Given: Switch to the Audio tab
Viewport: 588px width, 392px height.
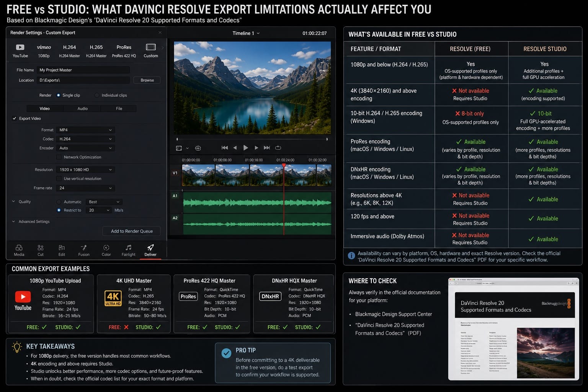Looking at the screenshot, I should click(82, 108).
